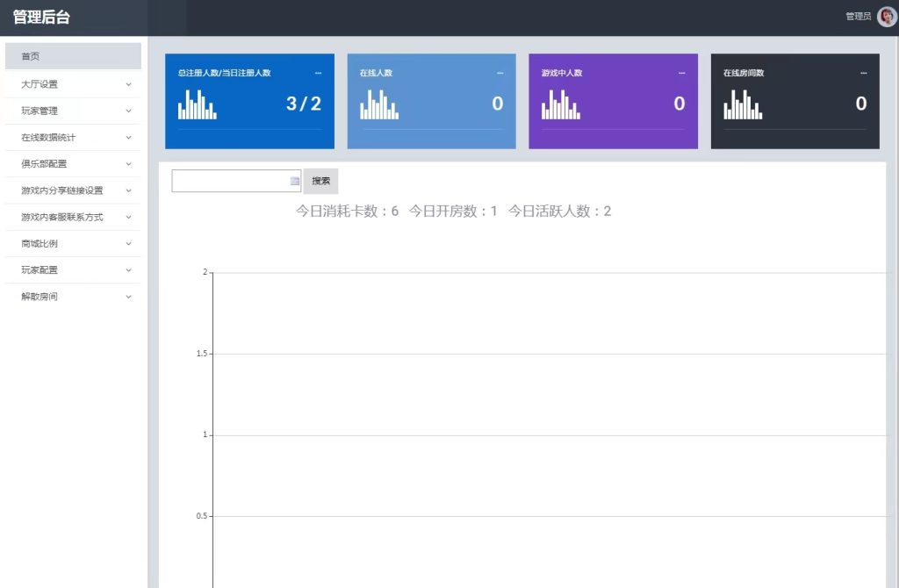Open the 玩家管理 sidebar menu
899x588 pixels.
pos(73,111)
